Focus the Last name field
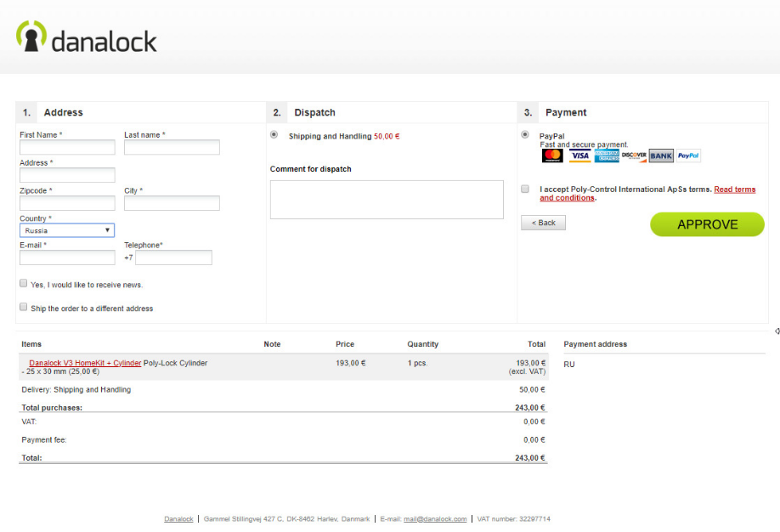The image size is (780, 532). 172,147
